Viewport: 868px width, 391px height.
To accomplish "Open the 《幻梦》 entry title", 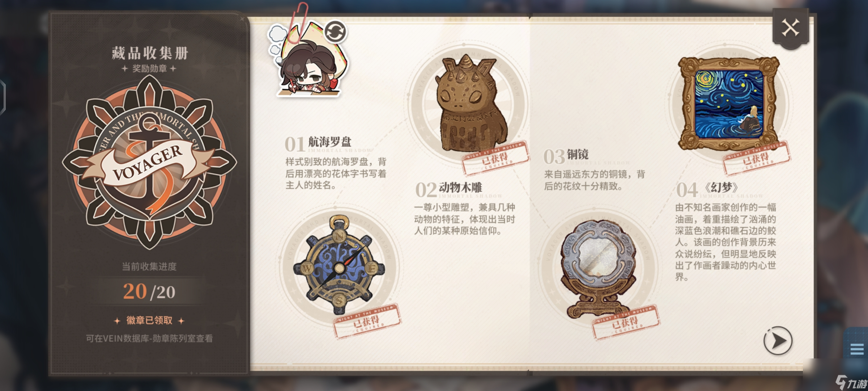I will click(721, 188).
